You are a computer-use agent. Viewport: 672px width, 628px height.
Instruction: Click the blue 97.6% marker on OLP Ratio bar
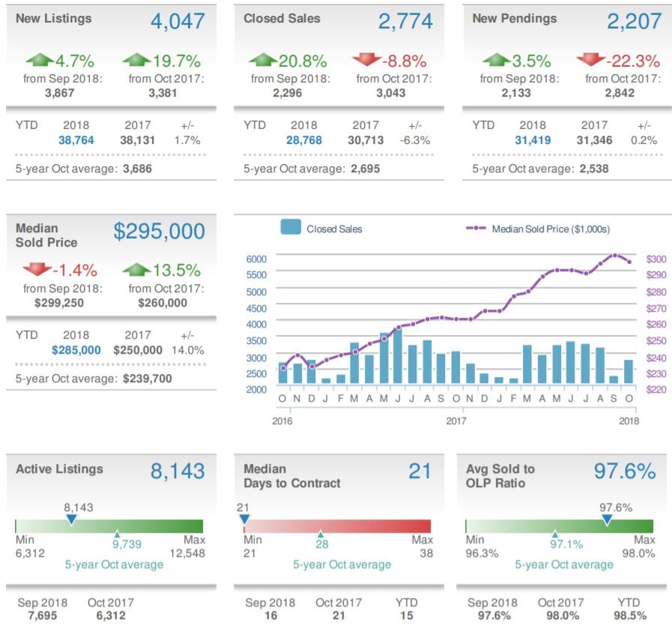(x=607, y=519)
